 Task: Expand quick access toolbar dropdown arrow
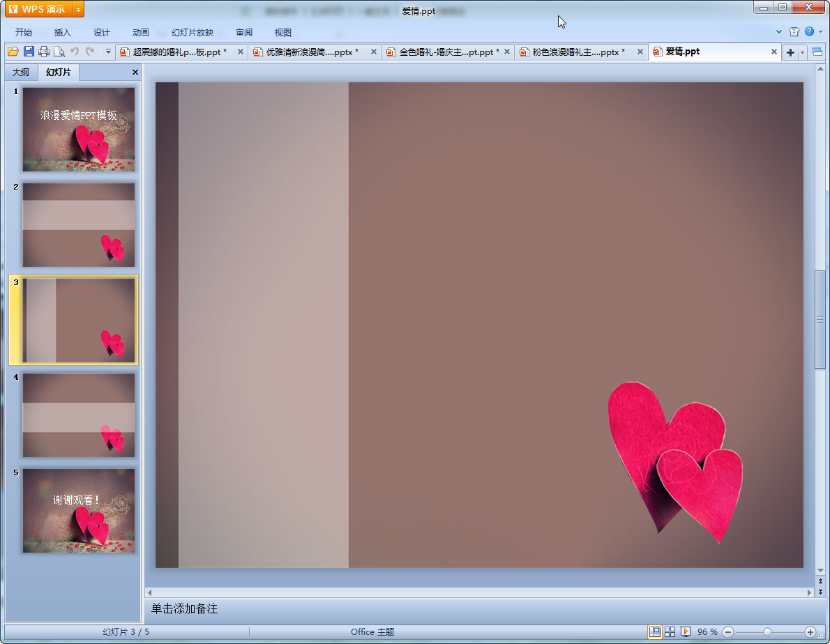(108, 52)
